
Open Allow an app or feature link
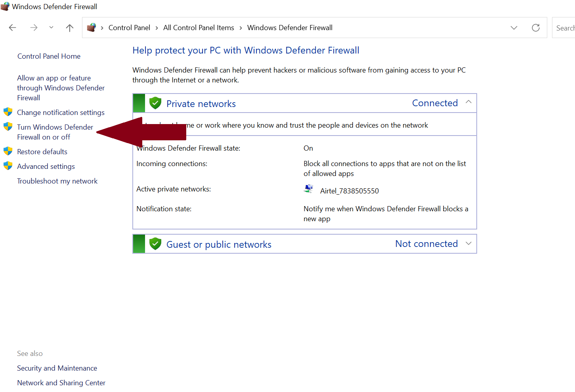point(61,88)
